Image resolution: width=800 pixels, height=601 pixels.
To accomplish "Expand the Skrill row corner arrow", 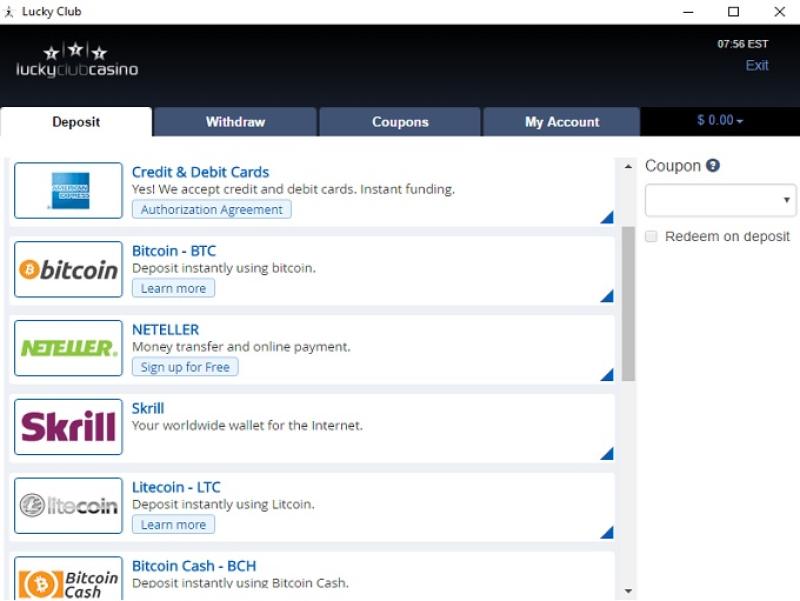I will click(606, 453).
